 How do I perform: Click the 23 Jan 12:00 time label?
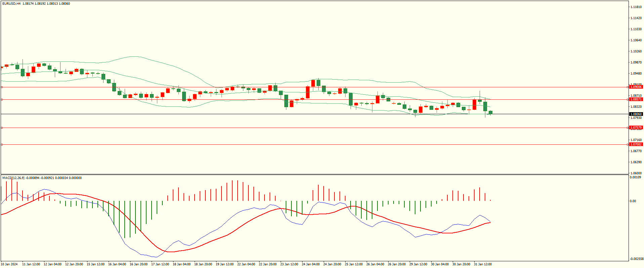[x=289, y=264]
